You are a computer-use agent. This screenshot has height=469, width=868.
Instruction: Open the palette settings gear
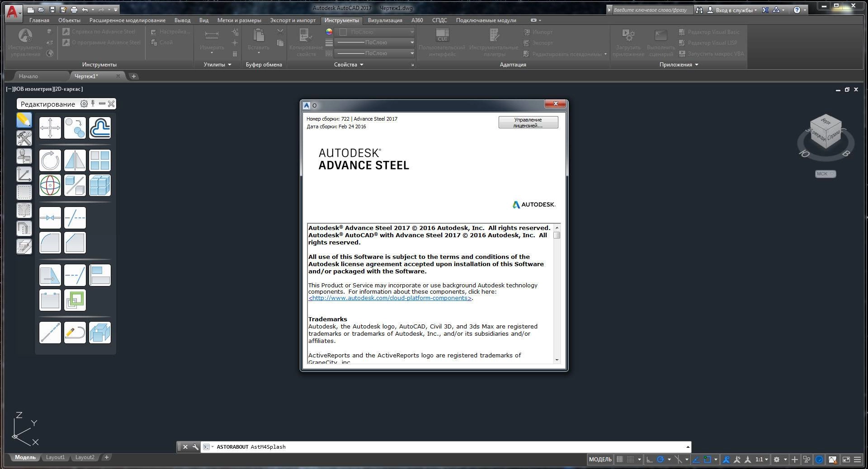[x=84, y=104]
